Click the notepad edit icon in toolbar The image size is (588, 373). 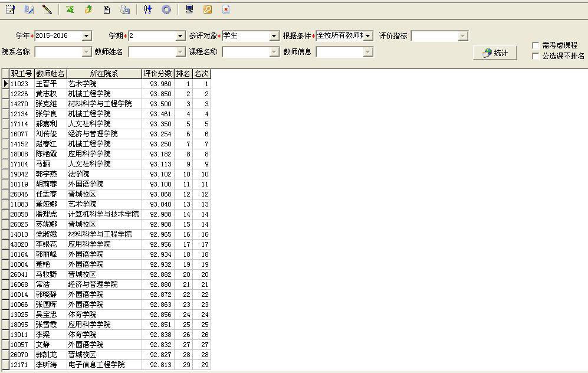tap(10, 9)
